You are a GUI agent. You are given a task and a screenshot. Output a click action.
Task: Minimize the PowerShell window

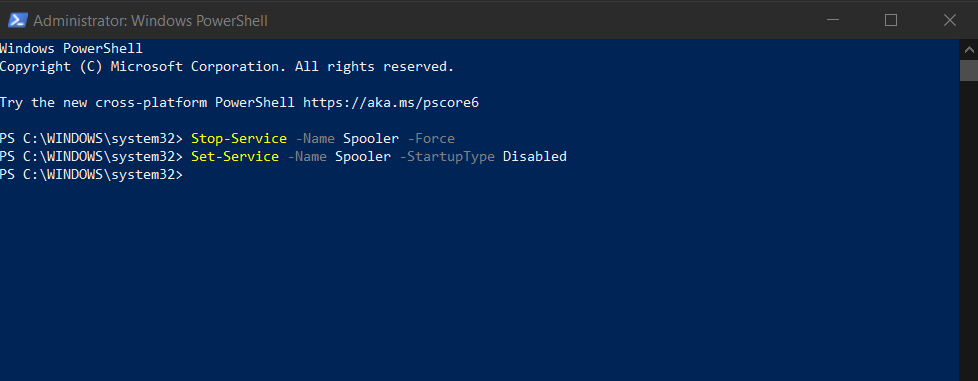coord(833,21)
